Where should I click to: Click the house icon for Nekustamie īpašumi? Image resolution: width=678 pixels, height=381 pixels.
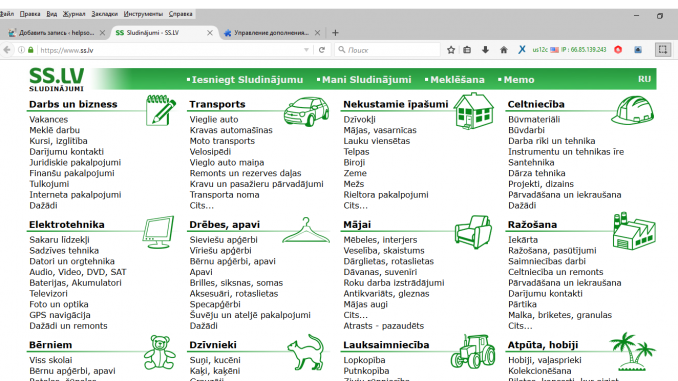474,111
